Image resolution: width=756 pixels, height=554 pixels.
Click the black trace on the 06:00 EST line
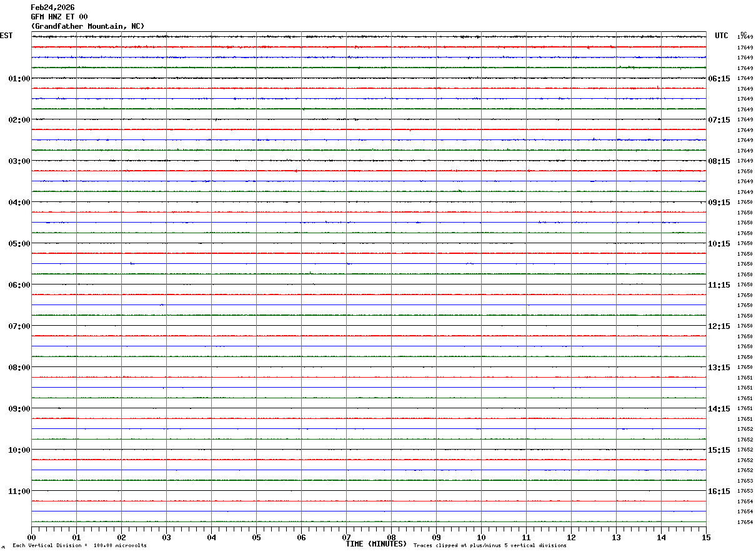(x=369, y=285)
